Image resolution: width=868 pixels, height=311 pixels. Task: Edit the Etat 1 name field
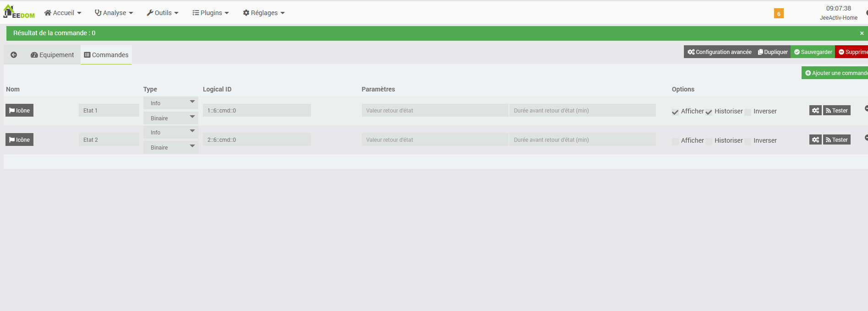[x=109, y=110]
